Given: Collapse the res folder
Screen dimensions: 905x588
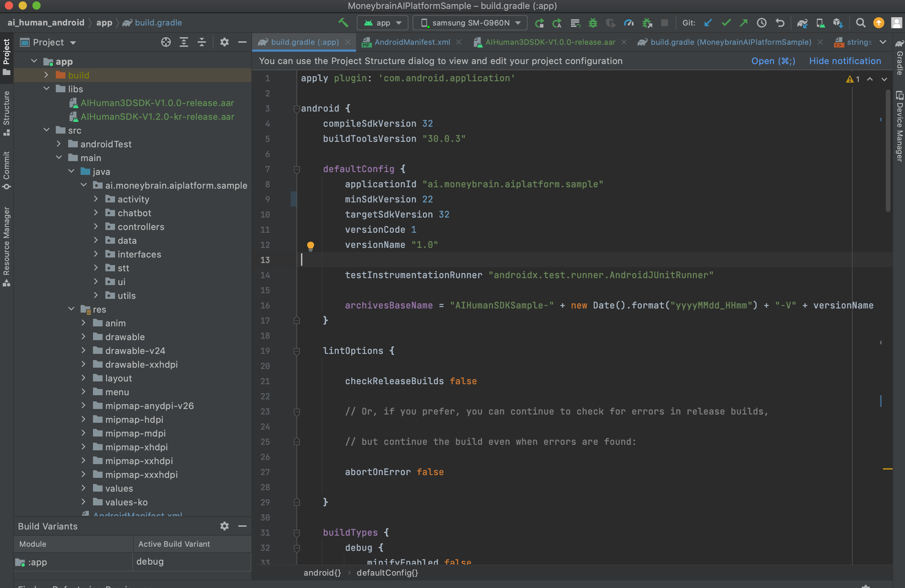Looking at the screenshot, I should click(71, 309).
